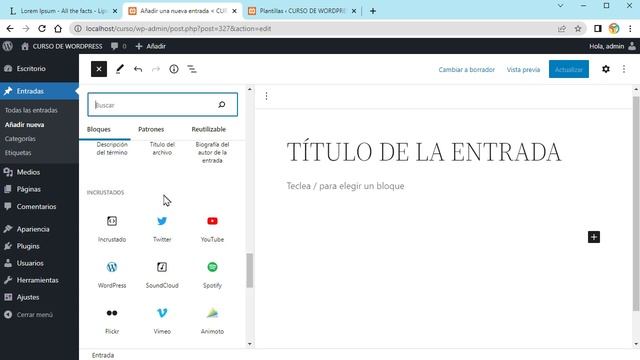Insert the Vimeo embed block

click(162, 321)
